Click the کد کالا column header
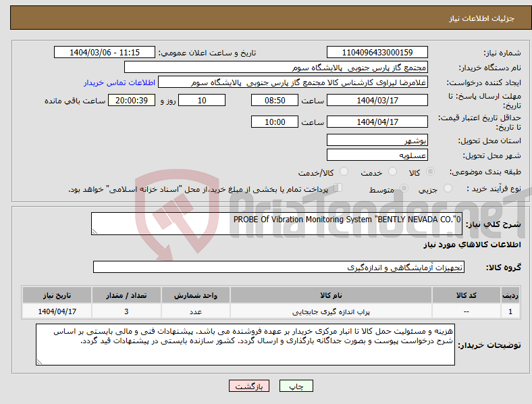532x404 pixels. [467, 295]
